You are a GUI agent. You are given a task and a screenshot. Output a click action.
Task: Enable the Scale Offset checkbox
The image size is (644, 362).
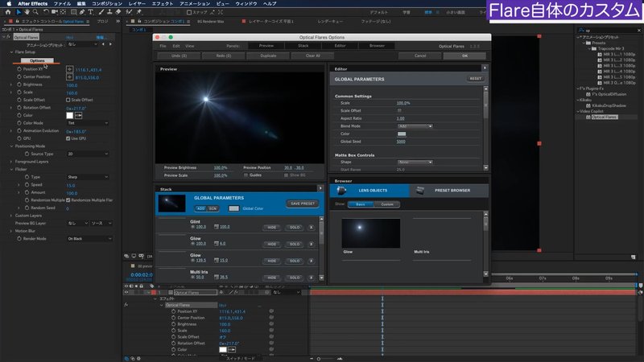(x=68, y=100)
